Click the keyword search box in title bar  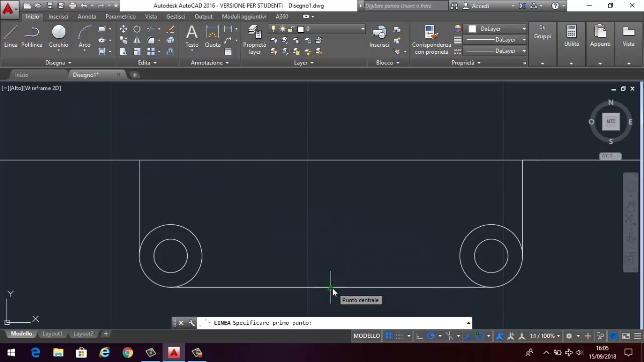405,6
